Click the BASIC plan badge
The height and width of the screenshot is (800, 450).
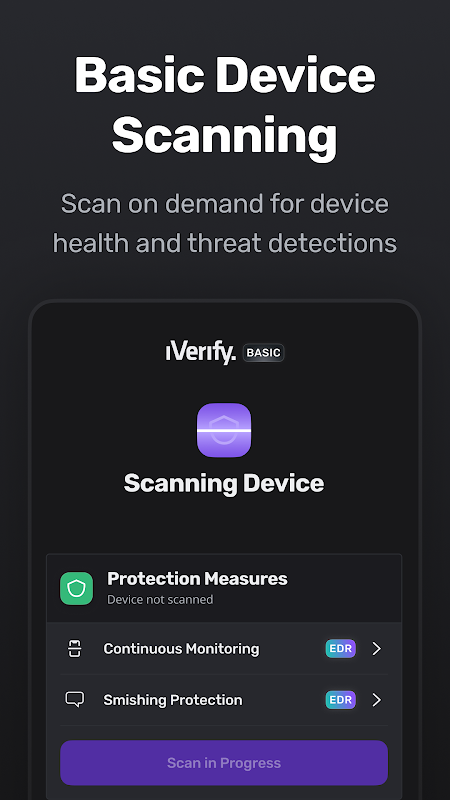(x=263, y=353)
